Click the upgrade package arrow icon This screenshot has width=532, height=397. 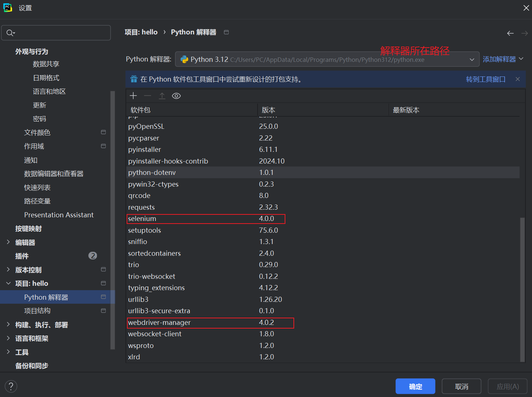tap(162, 96)
